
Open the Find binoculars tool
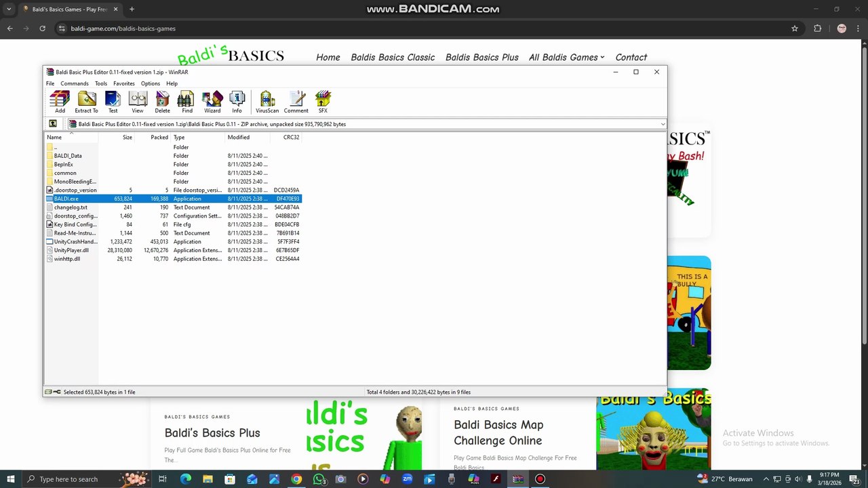pos(187,102)
